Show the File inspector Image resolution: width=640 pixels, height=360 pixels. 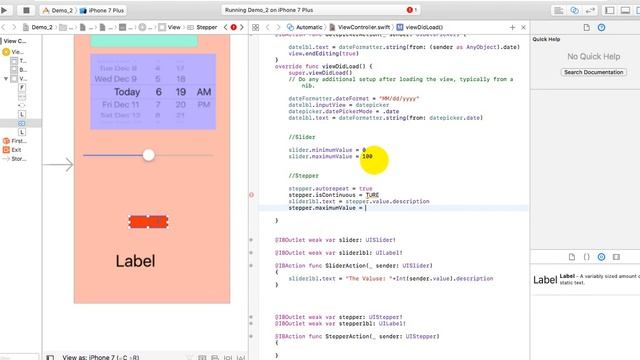tap(587, 27)
